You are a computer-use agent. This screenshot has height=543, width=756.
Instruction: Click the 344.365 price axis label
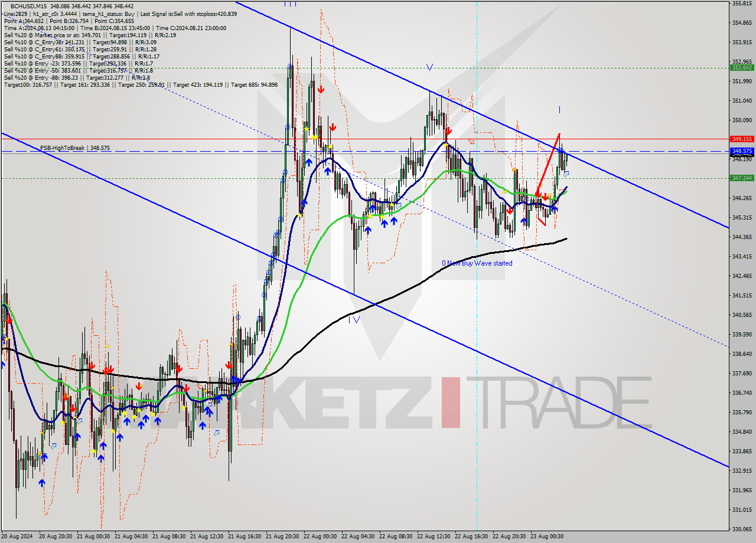pyautogui.click(x=742, y=237)
